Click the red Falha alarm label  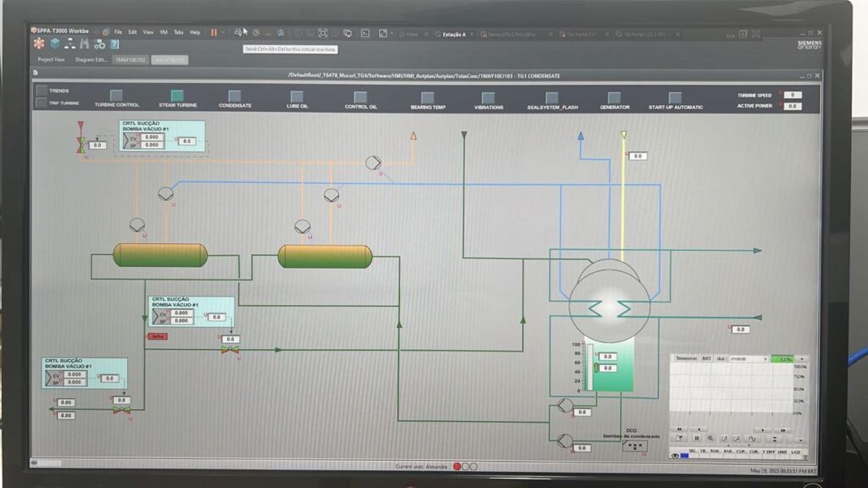coord(157,336)
